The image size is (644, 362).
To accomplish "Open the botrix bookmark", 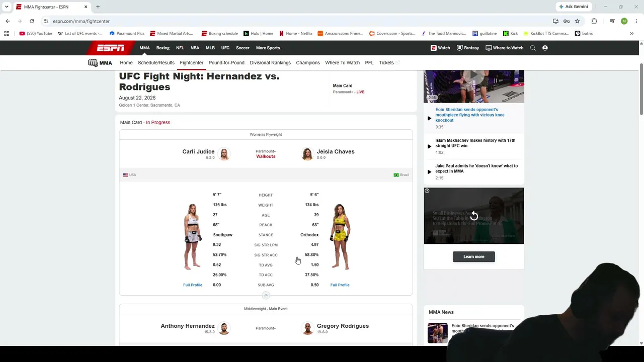I will pos(584,34).
